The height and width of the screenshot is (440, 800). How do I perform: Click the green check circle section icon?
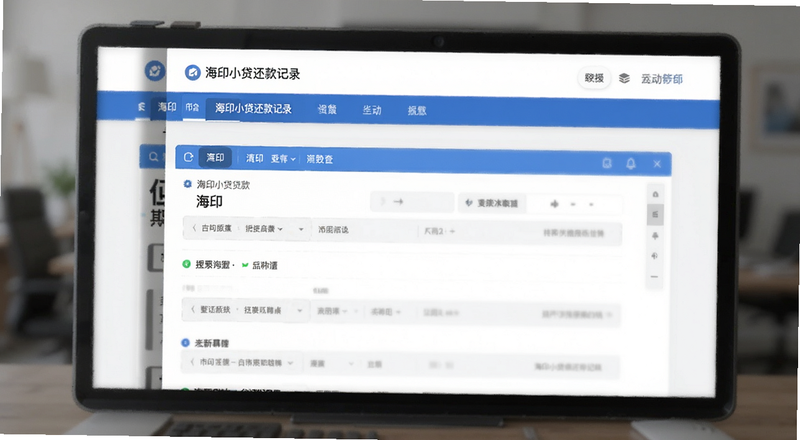tap(187, 264)
